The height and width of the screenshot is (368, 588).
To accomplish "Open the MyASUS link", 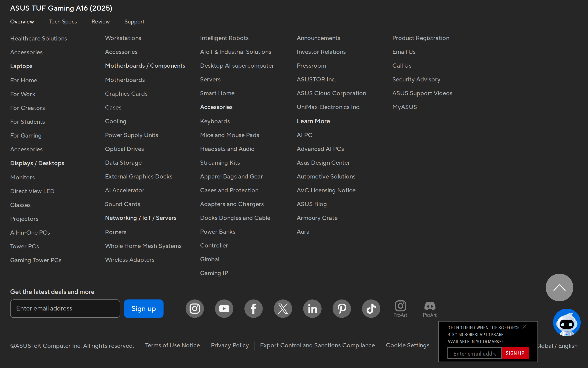I will [404, 107].
